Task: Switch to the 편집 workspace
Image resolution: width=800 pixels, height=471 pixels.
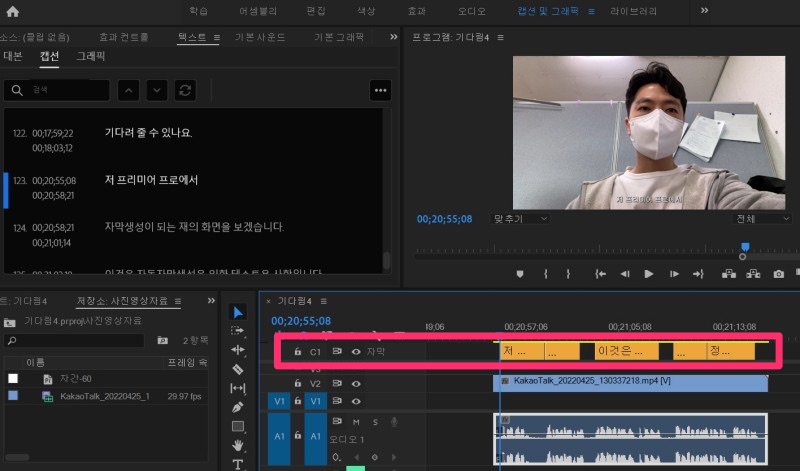Action: click(x=316, y=11)
